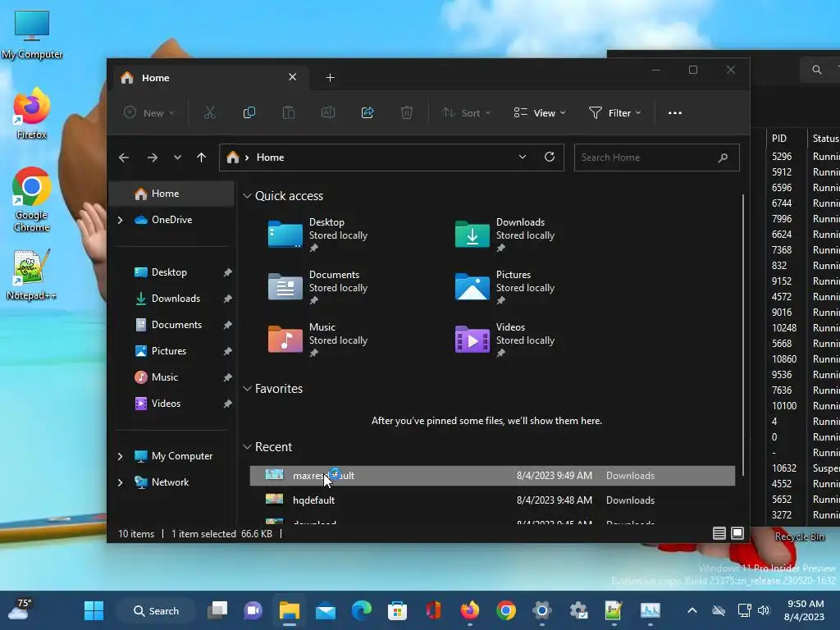Open Mail app from taskbar
Viewport: 840px width, 630px height.
[326, 610]
